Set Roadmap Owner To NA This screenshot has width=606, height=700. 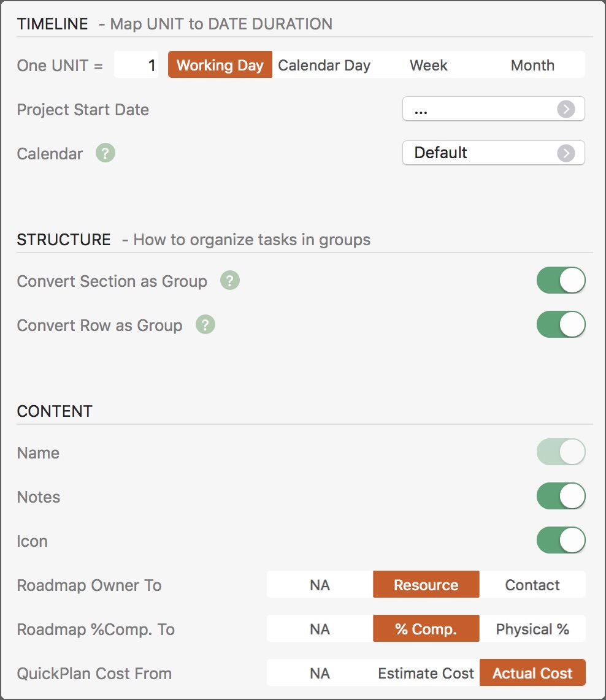click(320, 585)
